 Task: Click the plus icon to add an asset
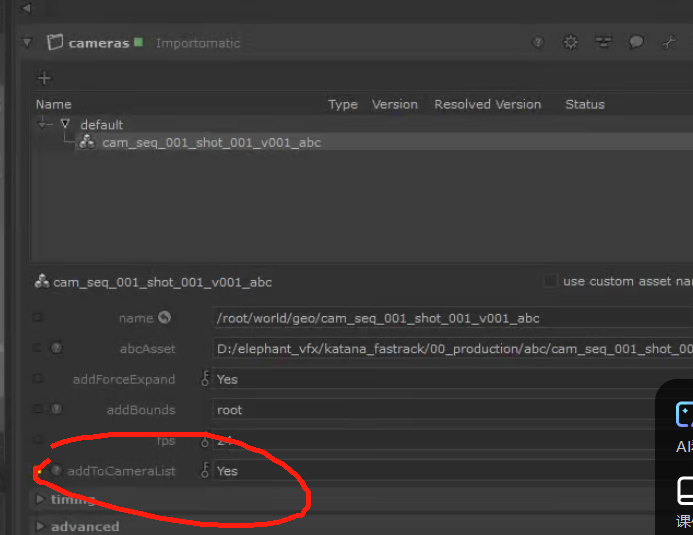(43, 78)
